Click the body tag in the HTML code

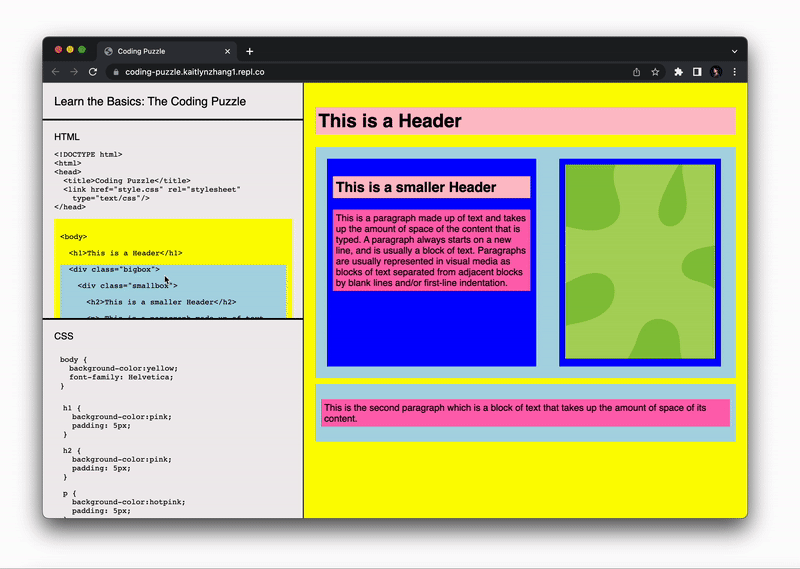(73, 237)
